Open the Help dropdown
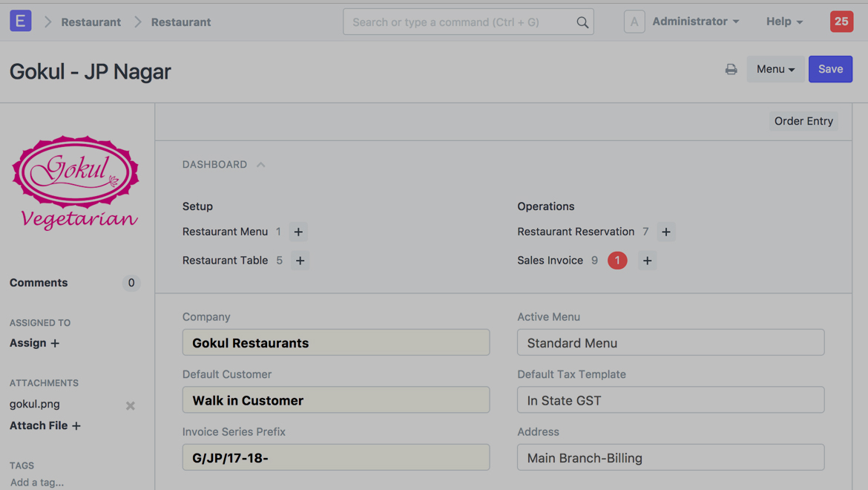The height and width of the screenshot is (490, 868). coord(783,22)
